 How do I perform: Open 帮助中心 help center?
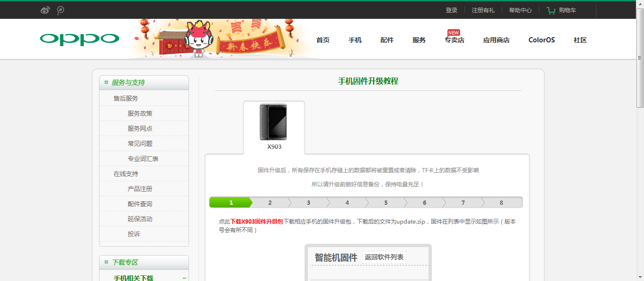coord(520,10)
